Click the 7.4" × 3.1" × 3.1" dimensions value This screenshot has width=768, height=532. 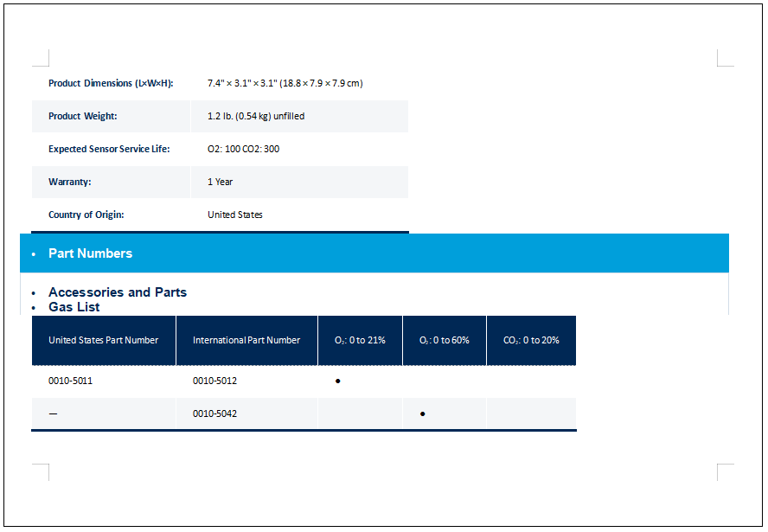pyautogui.click(x=285, y=83)
